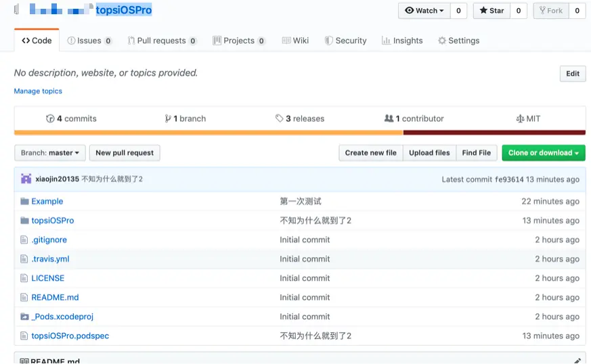Click the 第一次测试 commit message
Viewport: 591px width, 364px height.
coord(301,201)
